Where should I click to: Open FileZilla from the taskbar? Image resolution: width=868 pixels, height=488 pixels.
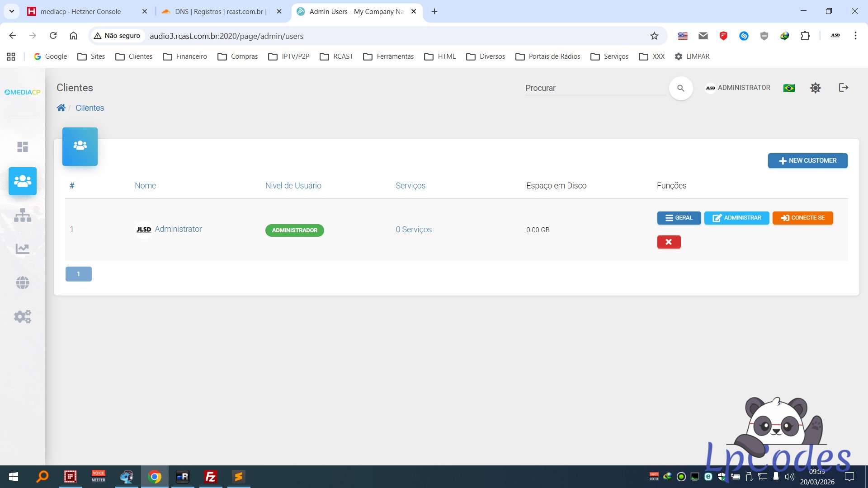pos(211,477)
